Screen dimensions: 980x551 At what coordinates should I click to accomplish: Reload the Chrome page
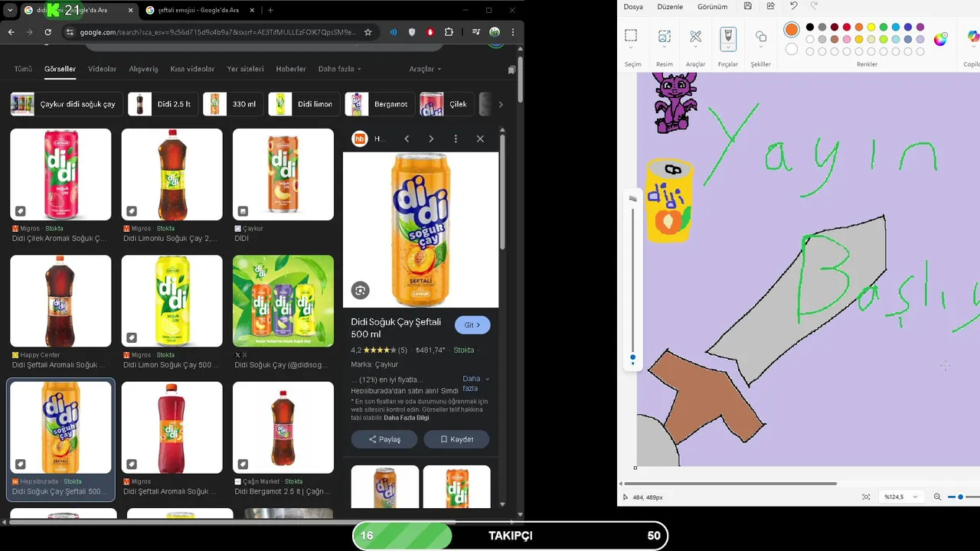coord(47,32)
